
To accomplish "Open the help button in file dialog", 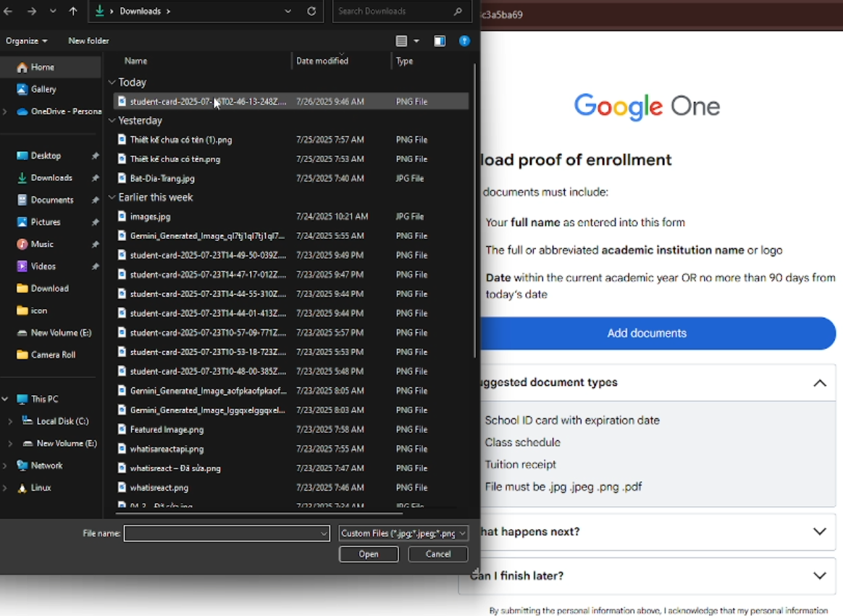I will coord(464,41).
